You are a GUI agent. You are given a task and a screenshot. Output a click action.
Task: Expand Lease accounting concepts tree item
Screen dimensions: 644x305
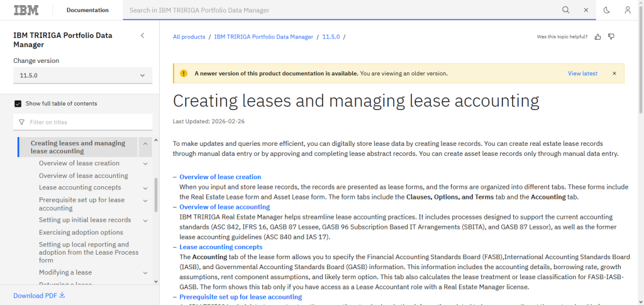point(145,188)
